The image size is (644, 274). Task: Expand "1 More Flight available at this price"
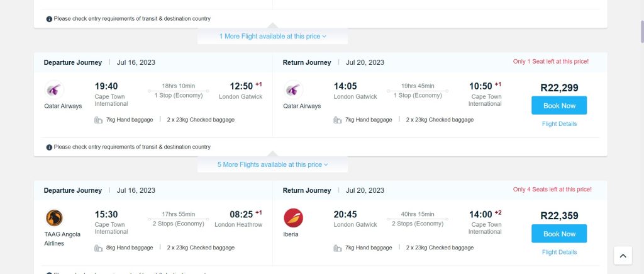click(272, 37)
